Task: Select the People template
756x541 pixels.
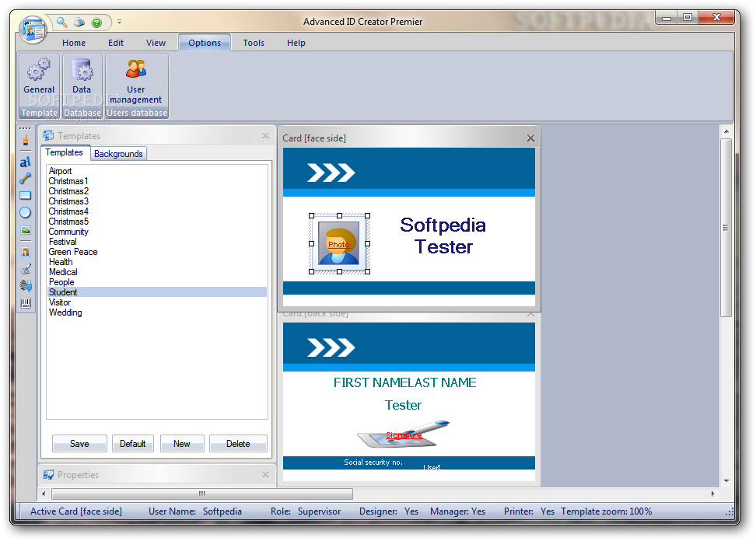Action: [x=157, y=282]
